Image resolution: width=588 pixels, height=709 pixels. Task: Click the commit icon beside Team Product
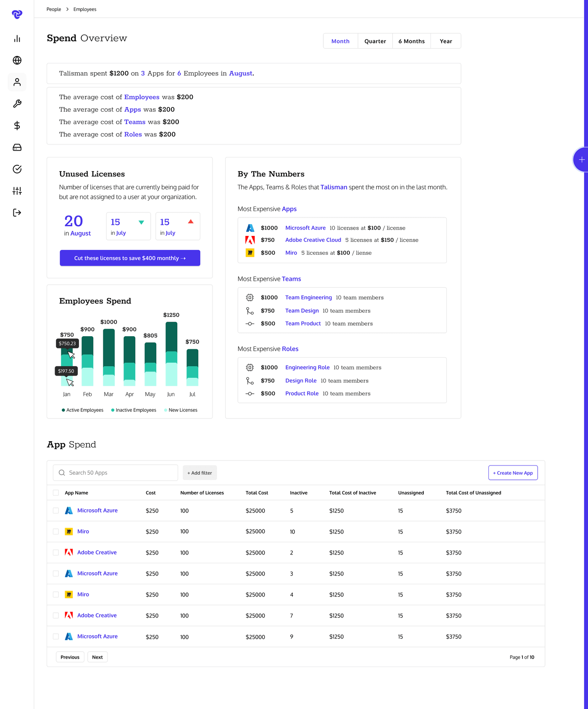point(250,324)
